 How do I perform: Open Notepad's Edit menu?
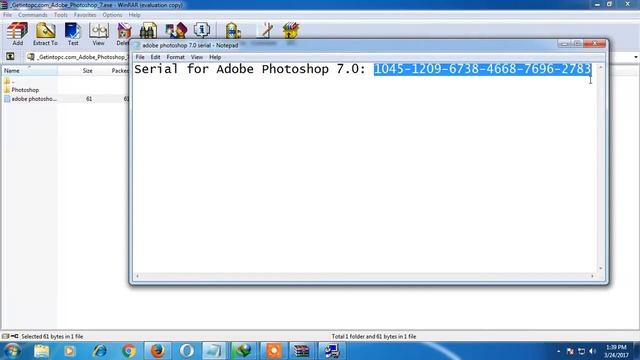[156, 57]
